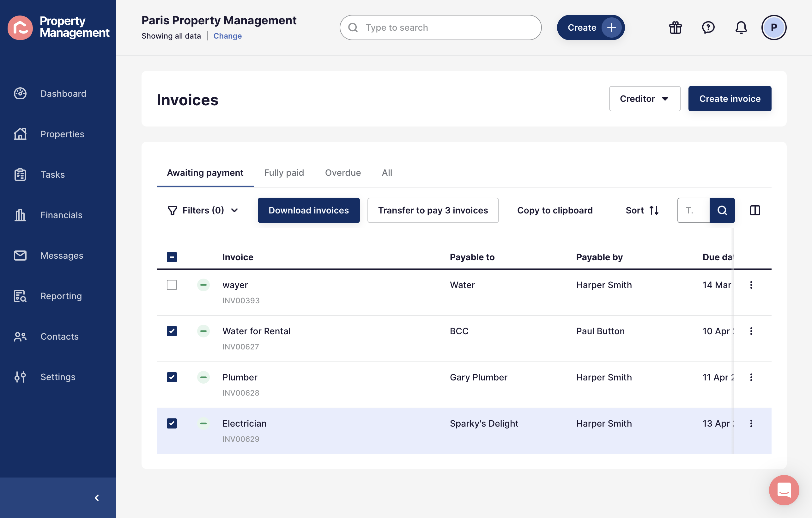
Task: Switch to Fully paid tab
Action: point(284,173)
